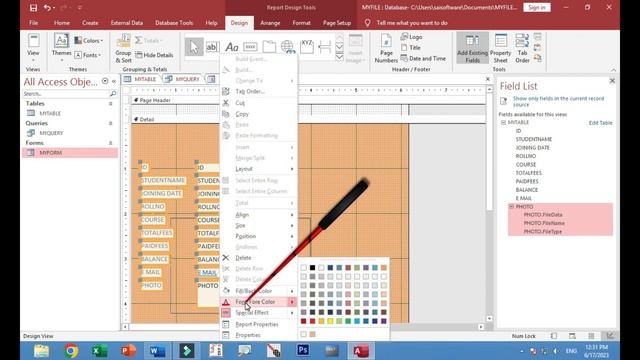Insert Title from Header/Footer group
This screenshot has height=360, width=640.
[x=411, y=47]
